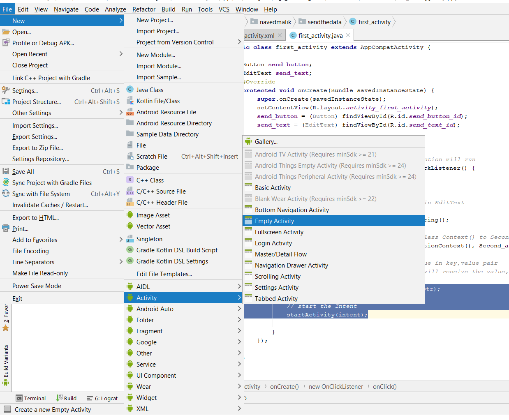This screenshot has width=509, height=420.
Task: Choose Tabbed Activity template
Action: point(334,298)
